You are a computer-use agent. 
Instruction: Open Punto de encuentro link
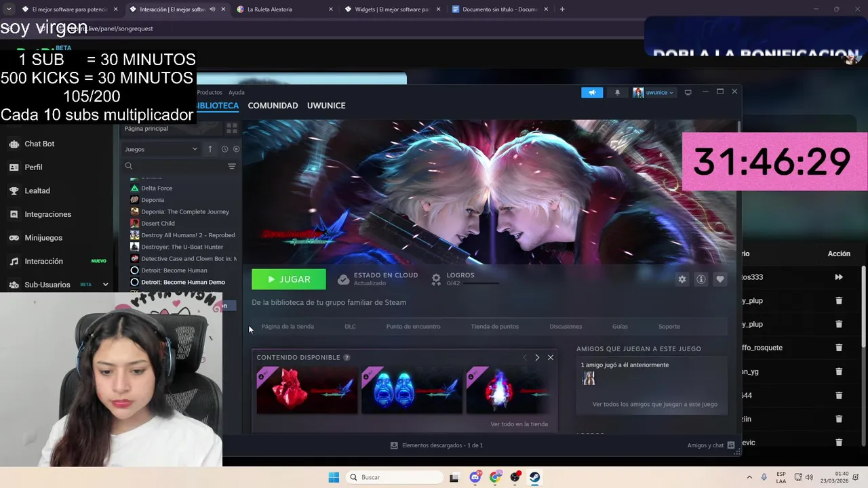click(413, 327)
